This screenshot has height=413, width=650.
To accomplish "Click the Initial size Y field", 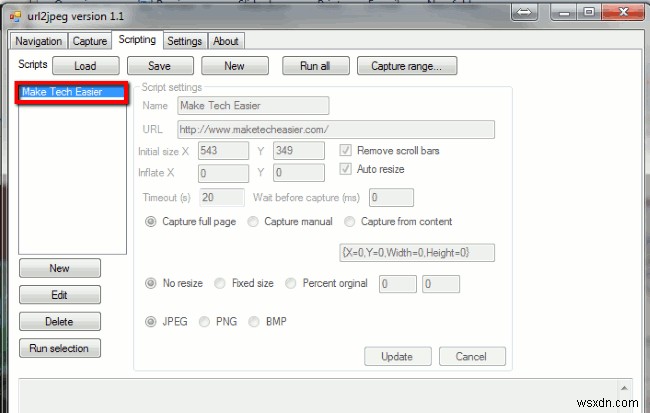I will pos(298,151).
